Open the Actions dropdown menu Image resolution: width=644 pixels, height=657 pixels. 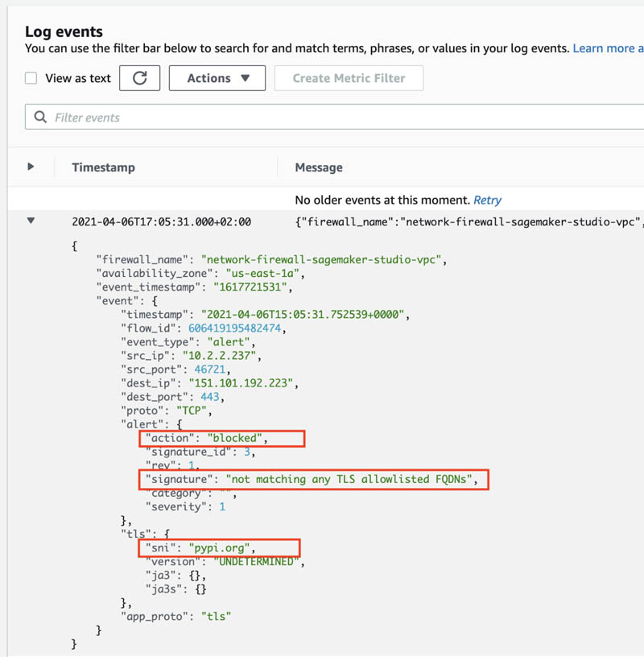pos(217,78)
